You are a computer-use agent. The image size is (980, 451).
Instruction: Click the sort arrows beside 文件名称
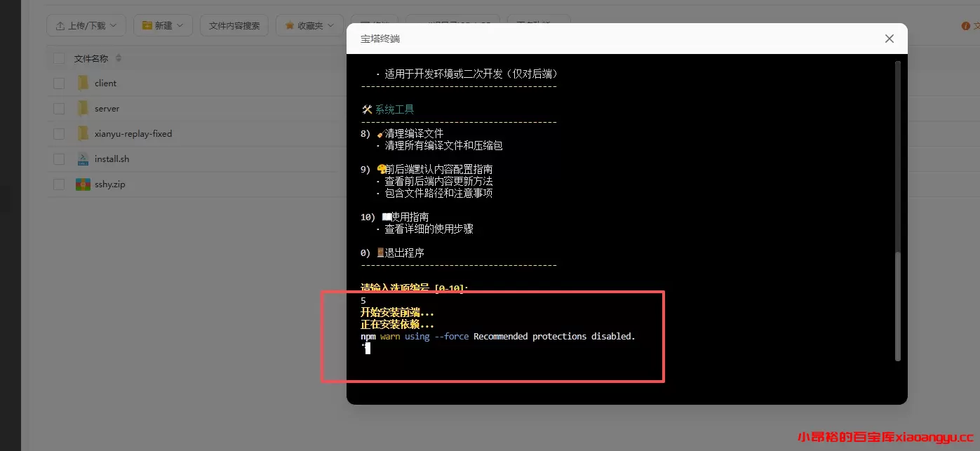pyautogui.click(x=118, y=58)
